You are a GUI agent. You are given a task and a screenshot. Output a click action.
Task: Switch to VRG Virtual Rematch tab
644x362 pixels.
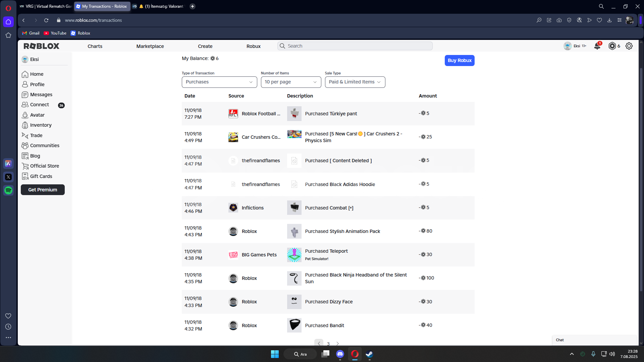[46, 6]
